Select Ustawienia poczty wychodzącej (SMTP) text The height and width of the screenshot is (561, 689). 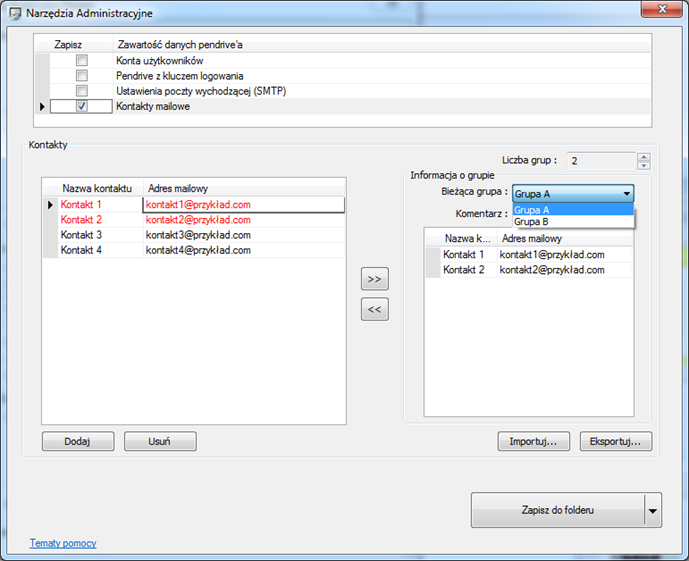(201, 91)
